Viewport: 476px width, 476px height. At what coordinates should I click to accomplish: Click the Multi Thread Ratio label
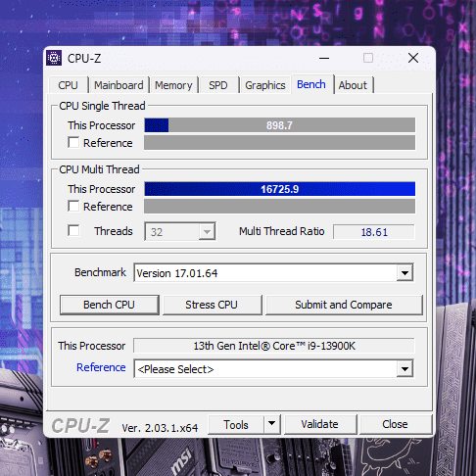click(x=282, y=231)
